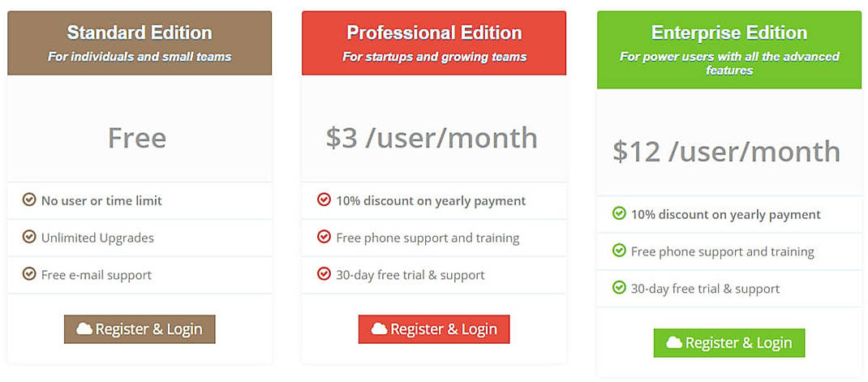Click the green checkmark beside Enterprise 10% discount
Viewport: 868px width, 382px height.
[x=619, y=213]
